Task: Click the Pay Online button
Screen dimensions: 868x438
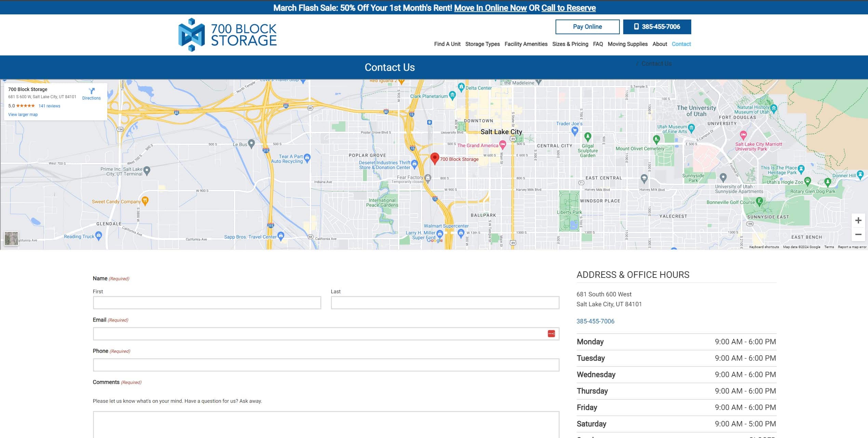Action: tap(587, 27)
